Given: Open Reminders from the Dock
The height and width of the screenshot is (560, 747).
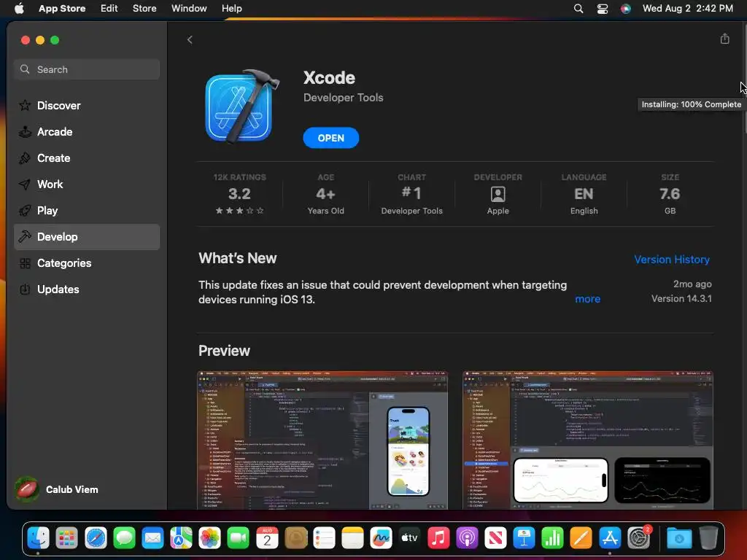Looking at the screenshot, I should 324,538.
